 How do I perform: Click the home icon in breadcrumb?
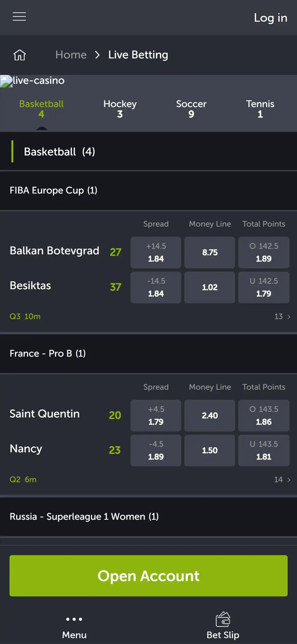20,55
